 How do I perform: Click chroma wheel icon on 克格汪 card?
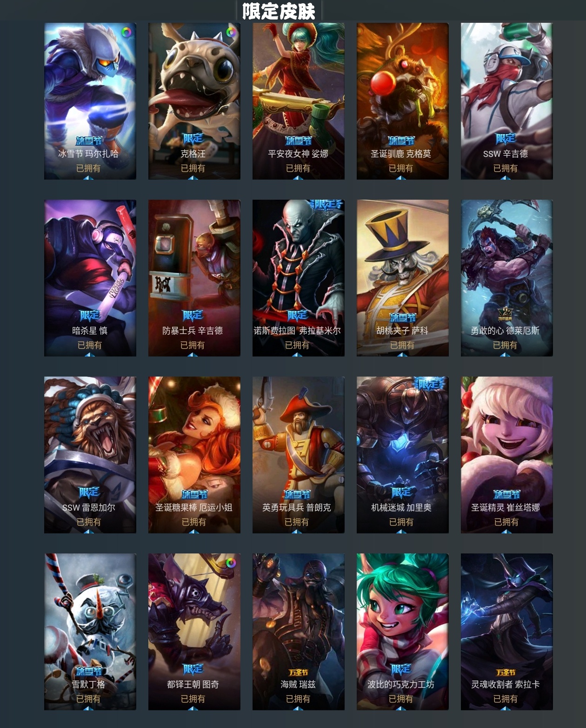pyautogui.click(x=231, y=32)
